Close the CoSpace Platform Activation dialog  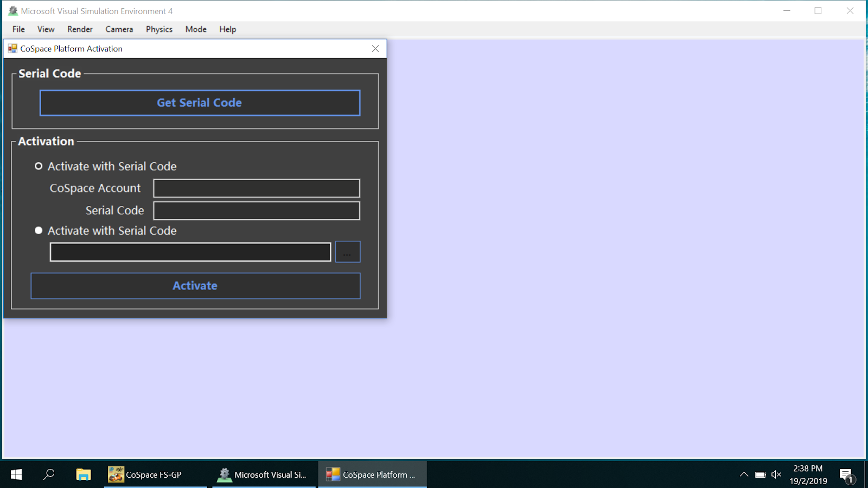coord(375,49)
